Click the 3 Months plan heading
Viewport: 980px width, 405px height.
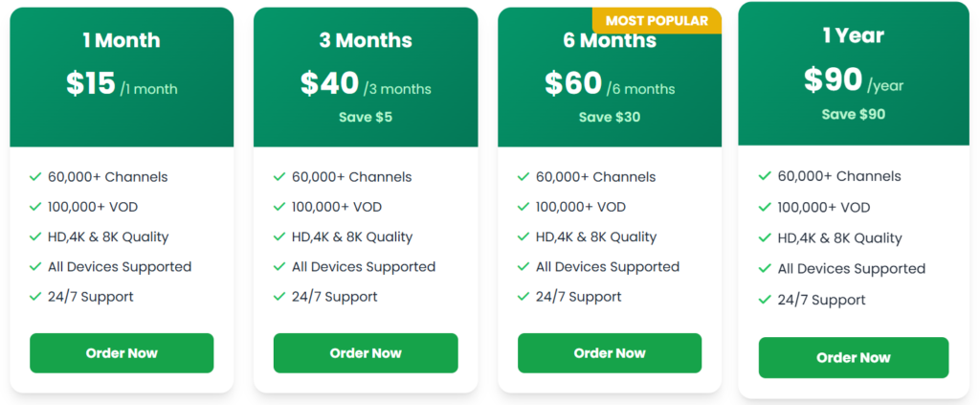point(366,41)
